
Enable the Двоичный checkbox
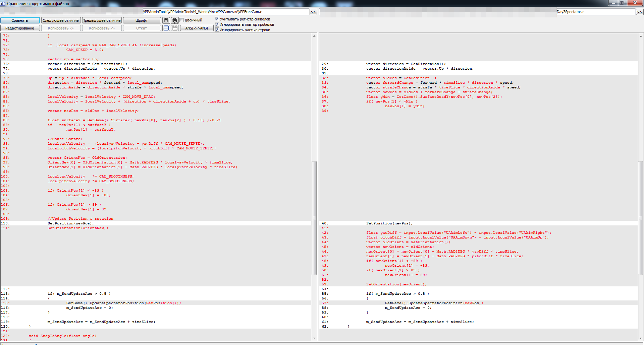[182, 20]
